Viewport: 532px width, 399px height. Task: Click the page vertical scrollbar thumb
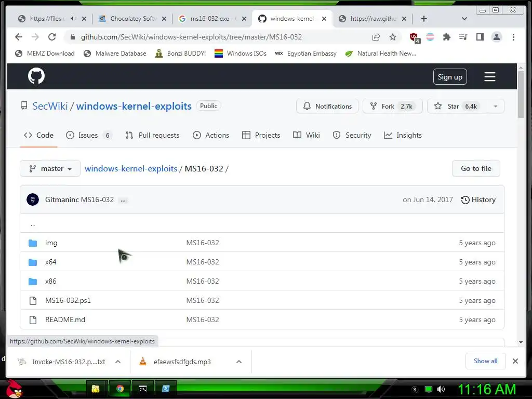click(521, 95)
